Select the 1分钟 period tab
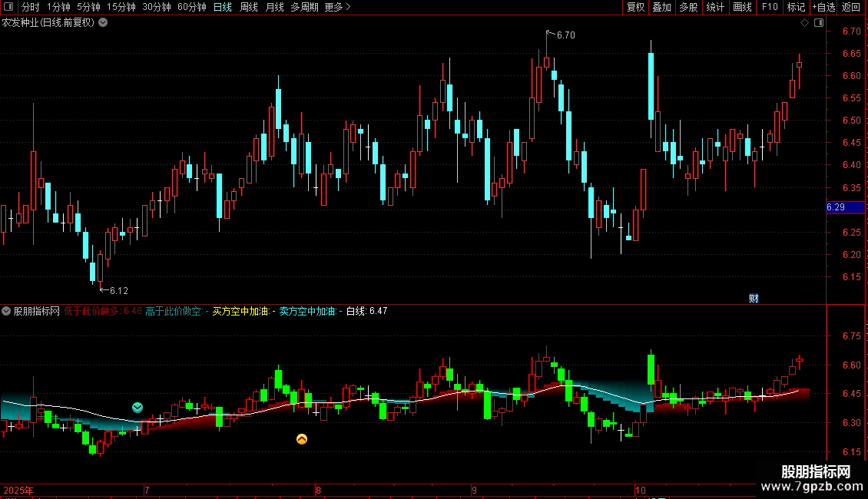868x499 pixels. [58, 7]
